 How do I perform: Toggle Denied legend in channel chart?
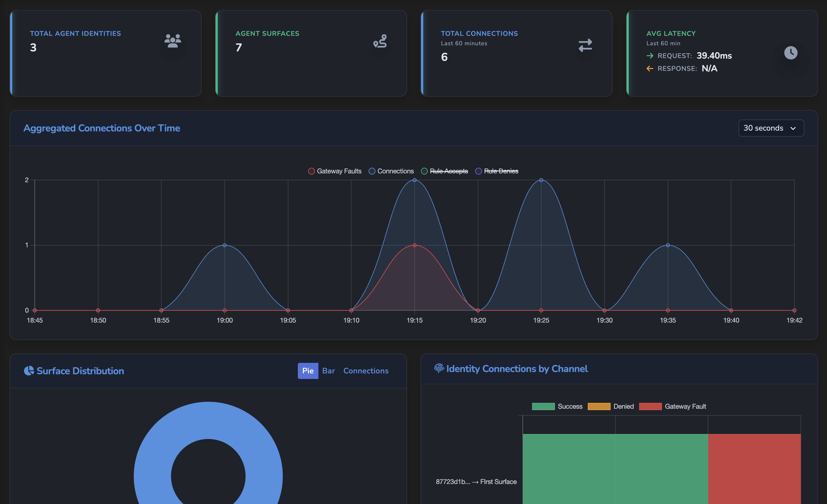click(611, 406)
